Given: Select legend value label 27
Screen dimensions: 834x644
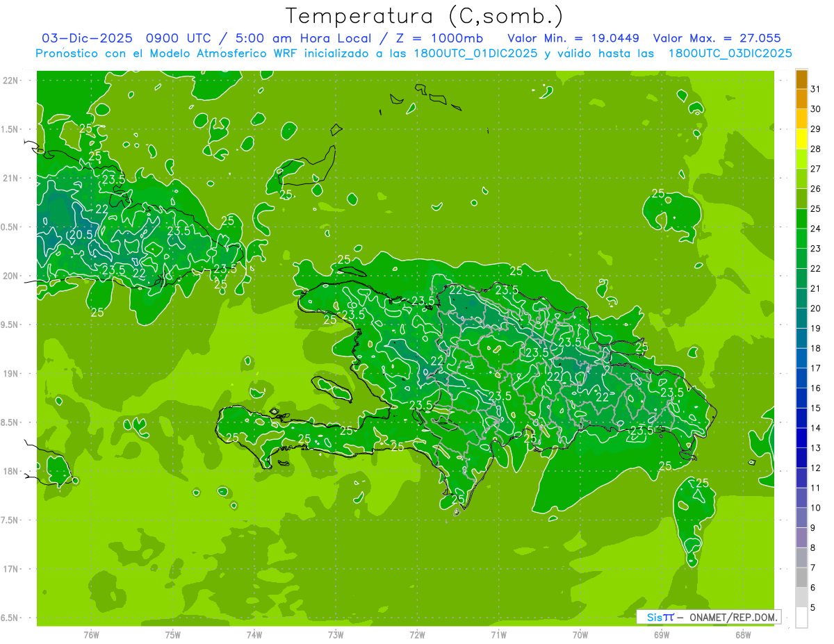Looking at the screenshot, I should point(815,169).
